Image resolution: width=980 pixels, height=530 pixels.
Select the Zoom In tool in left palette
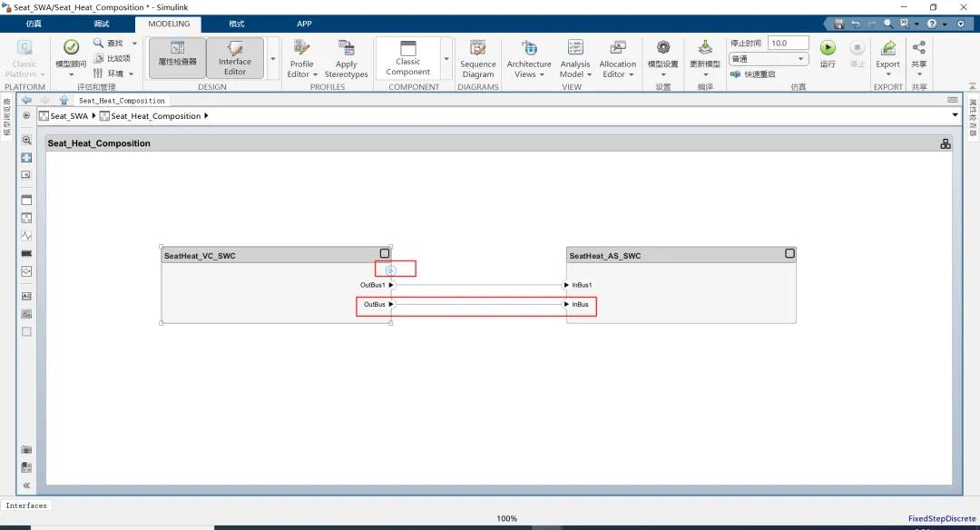click(x=26, y=141)
